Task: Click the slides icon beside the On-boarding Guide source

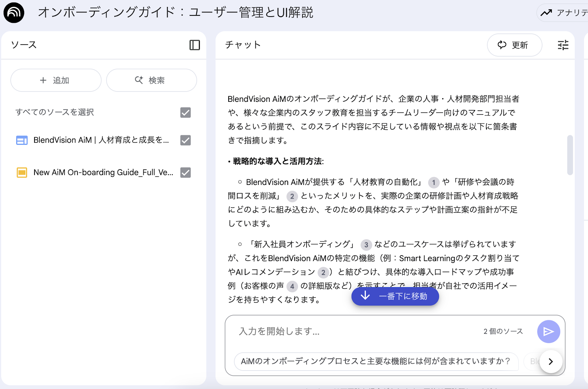Action: (x=22, y=172)
